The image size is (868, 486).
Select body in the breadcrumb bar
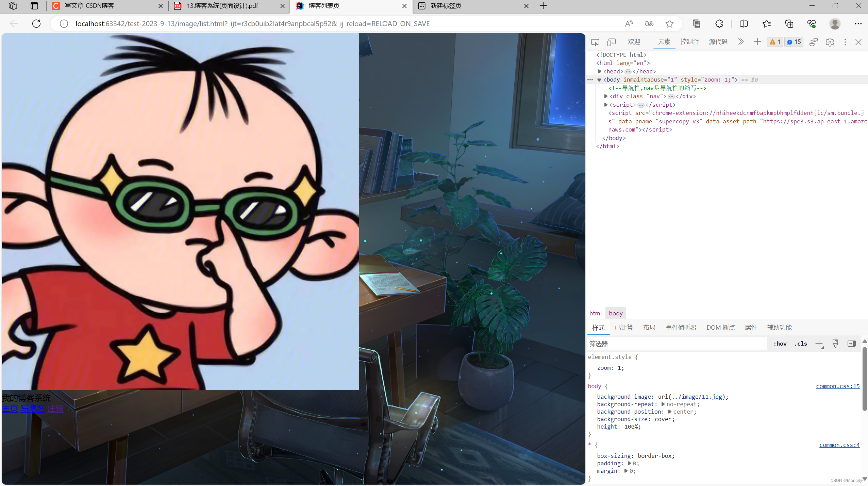pos(616,313)
